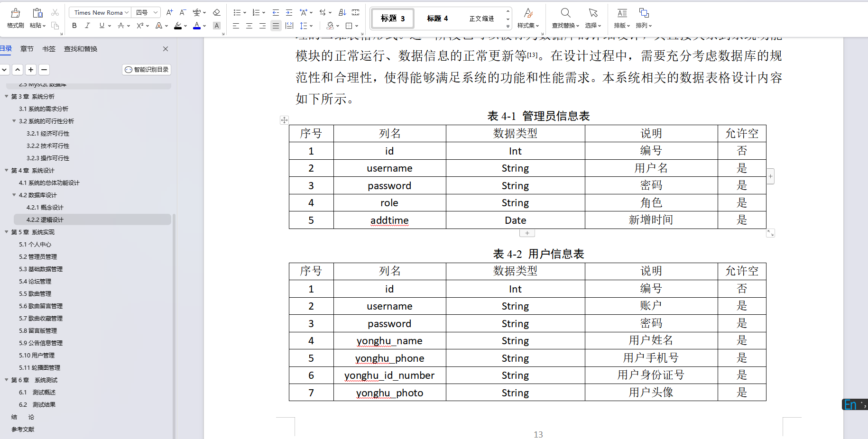Apply the 标题 3 style
This screenshot has height=439, width=868.
point(393,18)
